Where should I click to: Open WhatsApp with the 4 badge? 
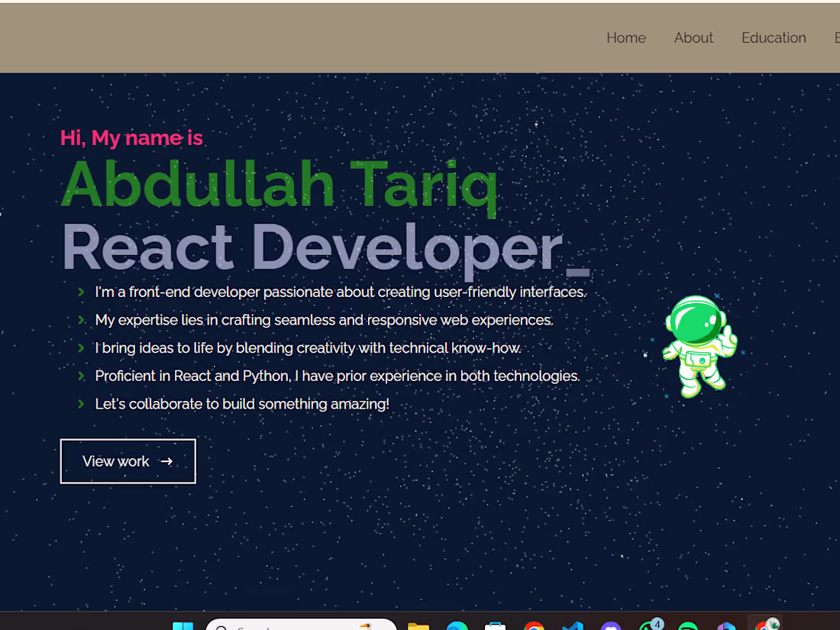(x=651, y=625)
